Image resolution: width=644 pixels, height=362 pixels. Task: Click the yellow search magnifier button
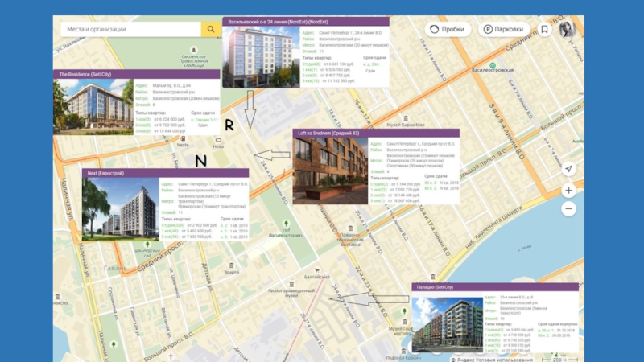point(211,29)
